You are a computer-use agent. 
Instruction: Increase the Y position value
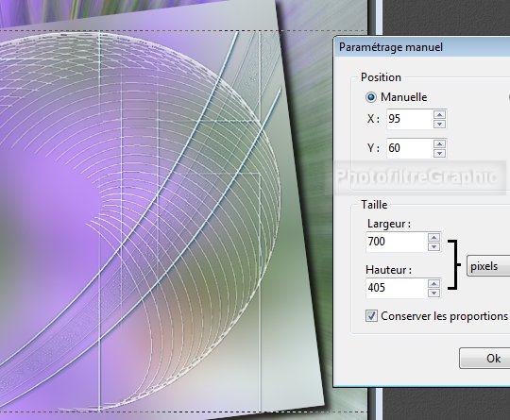[439, 144]
